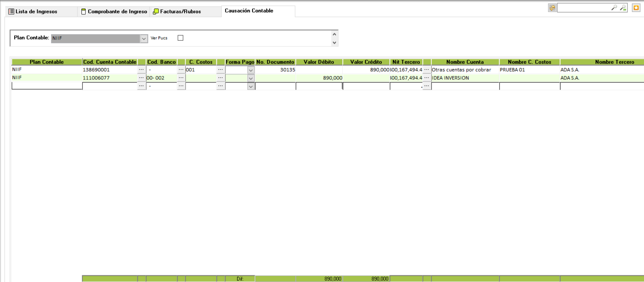Open bank code lookup in the blank row
This screenshot has width=644, height=282.
pyautogui.click(x=181, y=86)
